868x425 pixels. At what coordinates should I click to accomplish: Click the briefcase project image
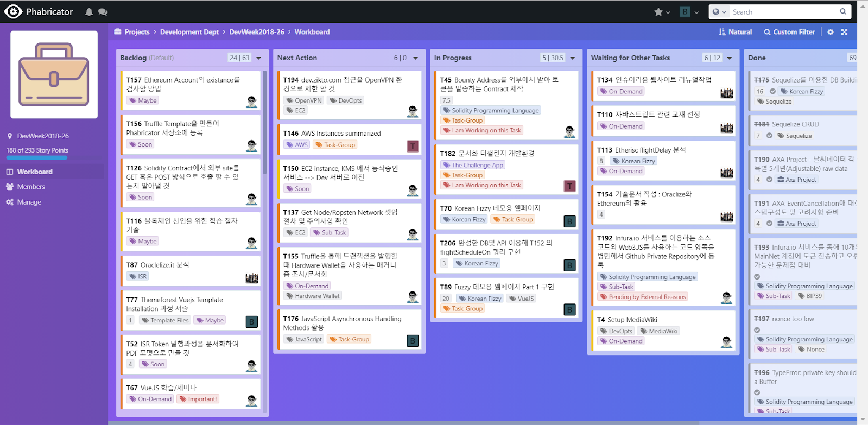(x=54, y=74)
